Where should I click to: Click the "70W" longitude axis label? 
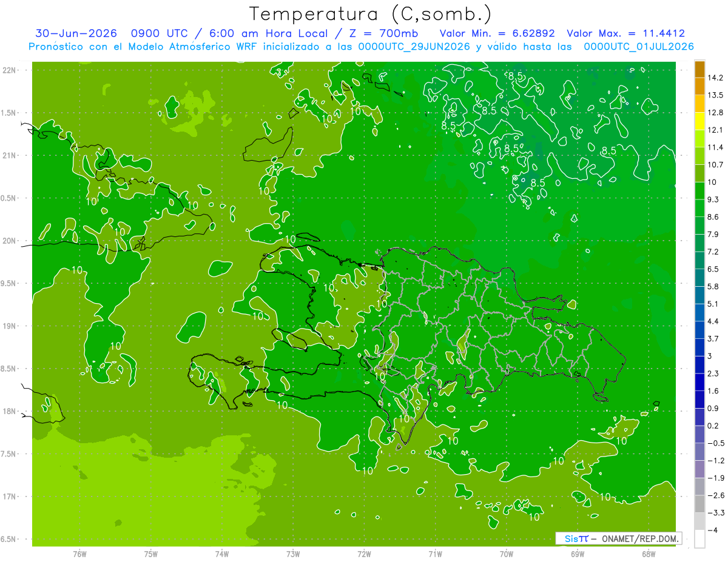(507, 554)
